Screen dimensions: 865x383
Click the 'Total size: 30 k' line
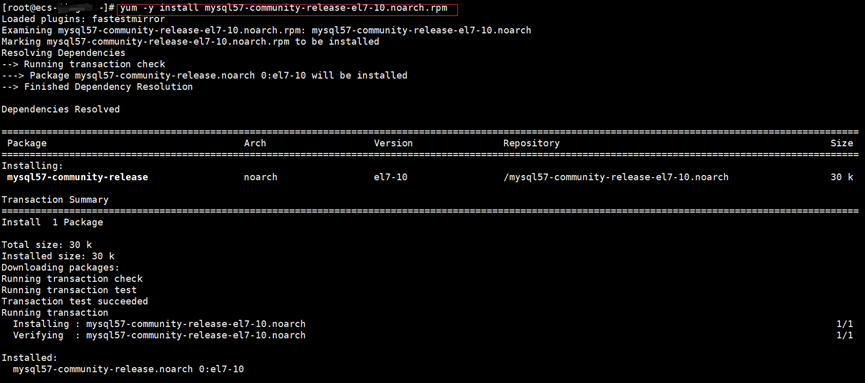coord(47,244)
